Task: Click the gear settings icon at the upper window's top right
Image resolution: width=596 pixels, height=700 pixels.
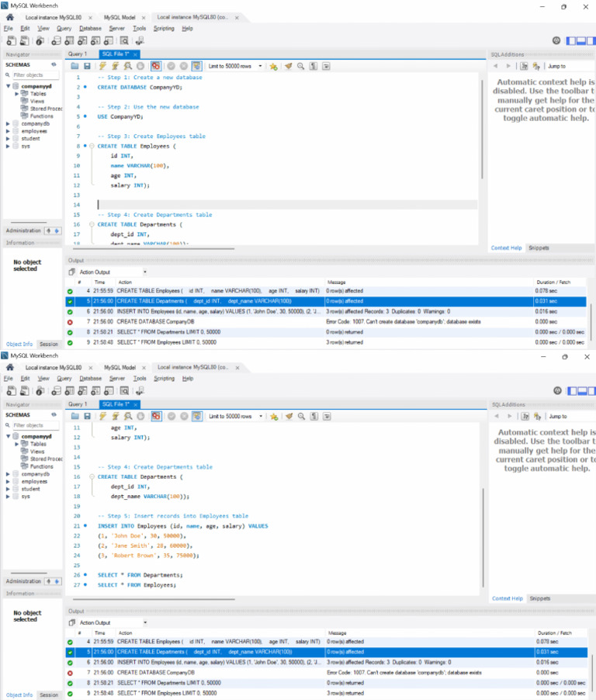Action: (556, 40)
